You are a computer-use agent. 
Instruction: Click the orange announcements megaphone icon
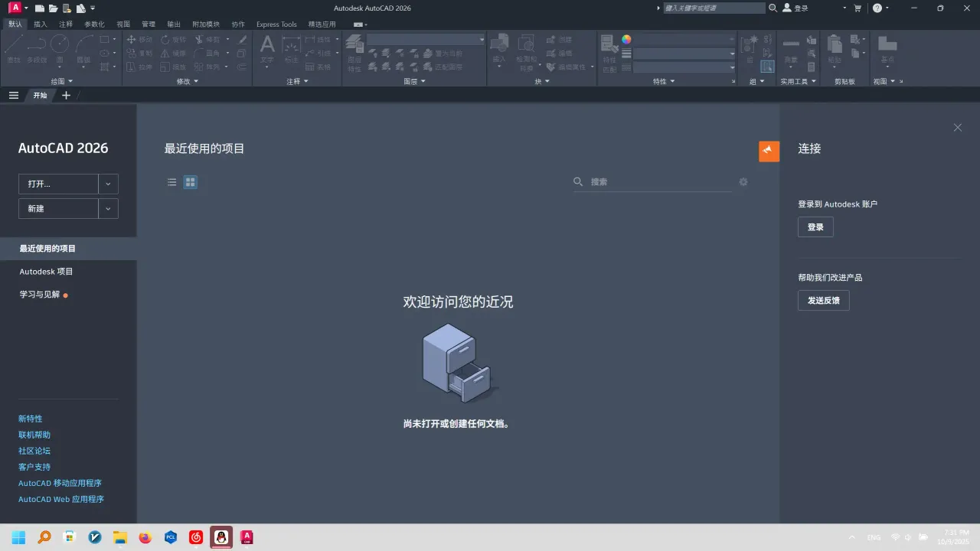pos(769,151)
